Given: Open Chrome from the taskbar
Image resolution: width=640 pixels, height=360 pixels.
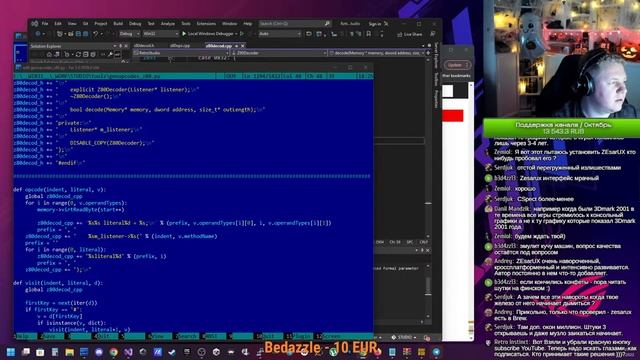Looking at the screenshot, I should tap(113, 352).
